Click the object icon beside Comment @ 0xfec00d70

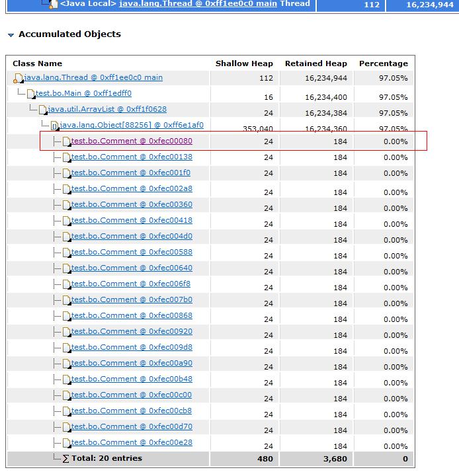coord(67,427)
